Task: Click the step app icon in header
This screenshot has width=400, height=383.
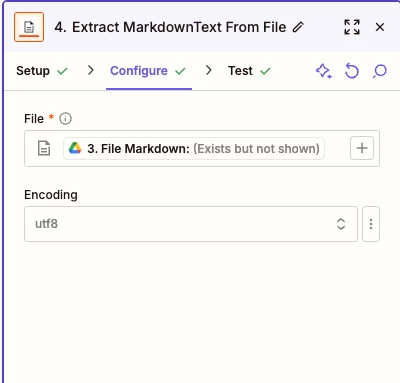Action: tap(29, 27)
